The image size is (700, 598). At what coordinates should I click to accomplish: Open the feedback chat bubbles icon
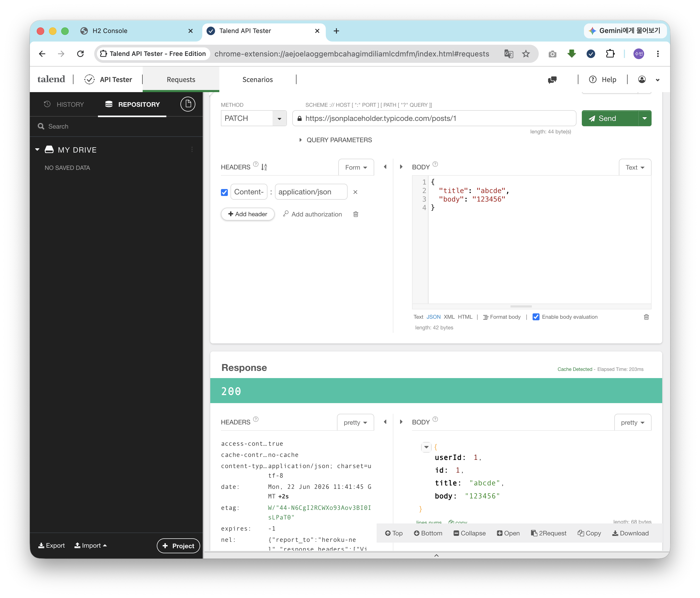pos(552,80)
